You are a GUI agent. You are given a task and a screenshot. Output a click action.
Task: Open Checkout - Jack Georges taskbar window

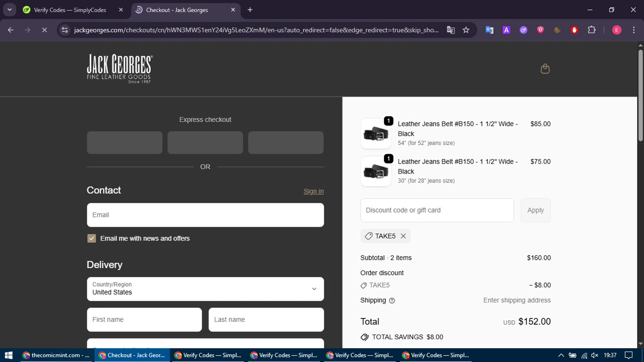click(132, 355)
